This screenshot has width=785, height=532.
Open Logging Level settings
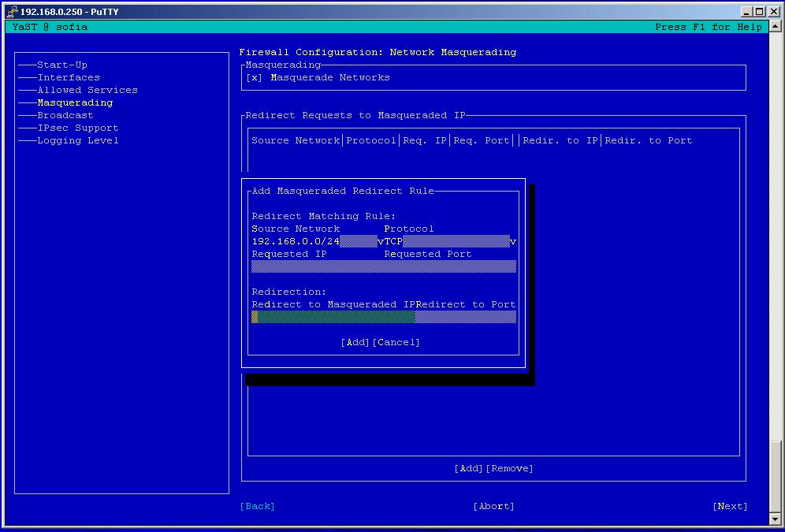pos(78,140)
